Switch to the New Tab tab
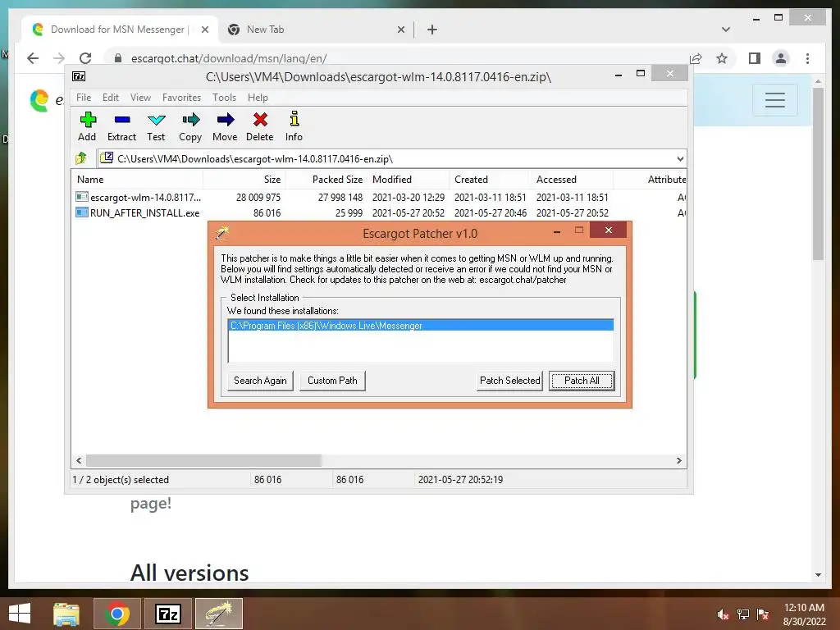 (x=316, y=30)
